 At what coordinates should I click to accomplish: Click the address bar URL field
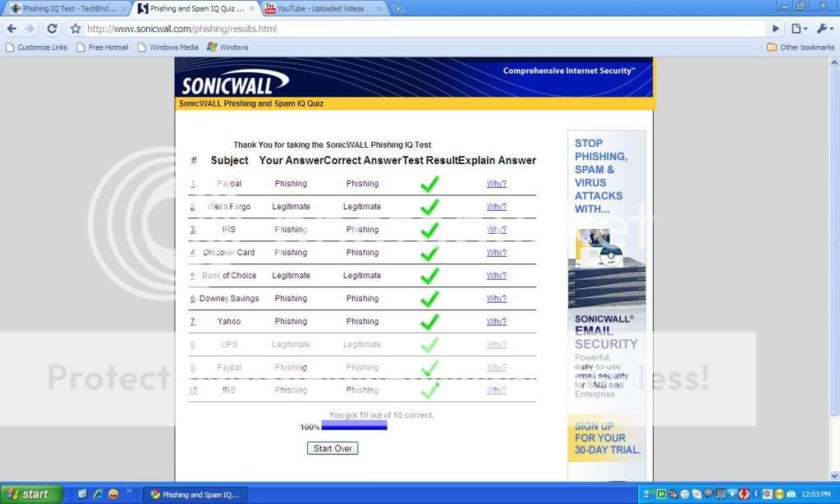tap(425, 29)
